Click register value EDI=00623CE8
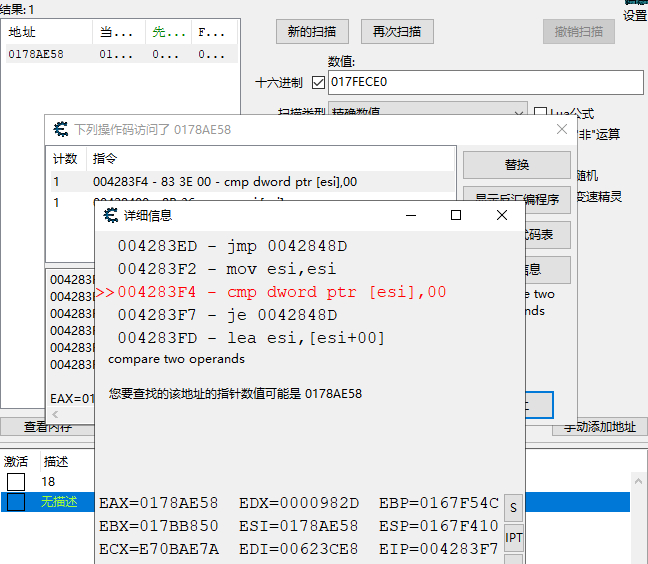 (x=298, y=549)
